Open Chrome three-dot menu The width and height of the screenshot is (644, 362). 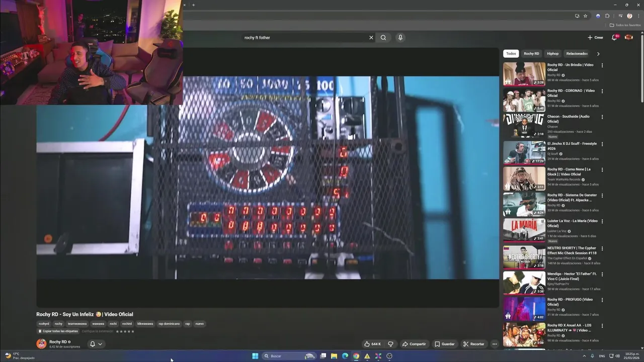point(637,16)
